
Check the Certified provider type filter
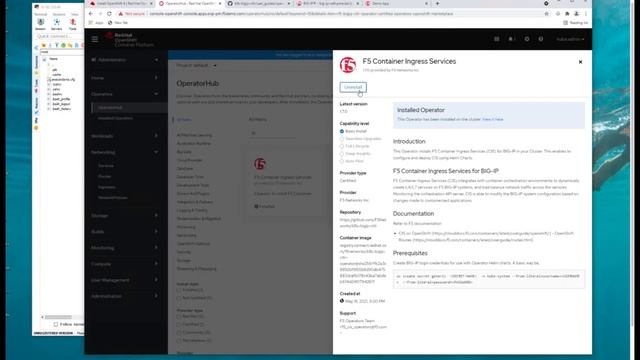point(179,324)
